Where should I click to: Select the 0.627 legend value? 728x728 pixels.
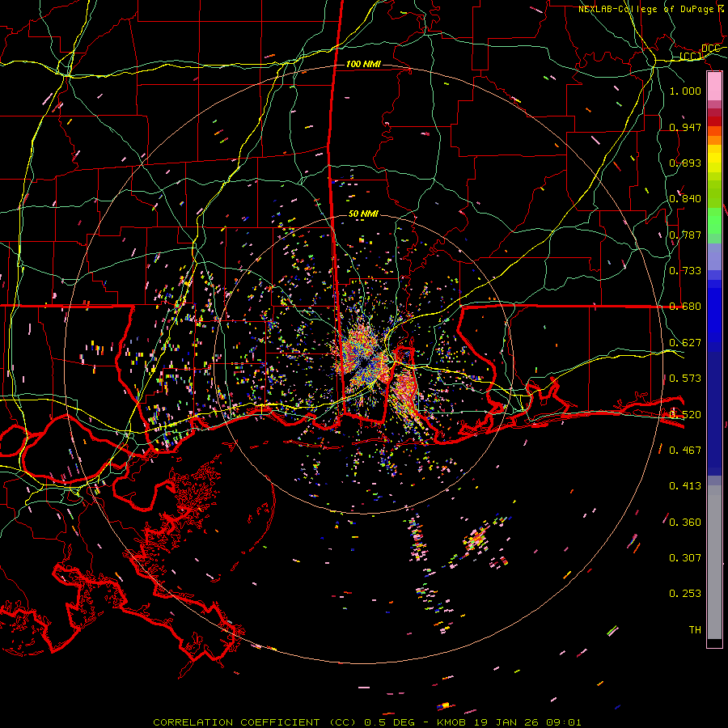685,343
